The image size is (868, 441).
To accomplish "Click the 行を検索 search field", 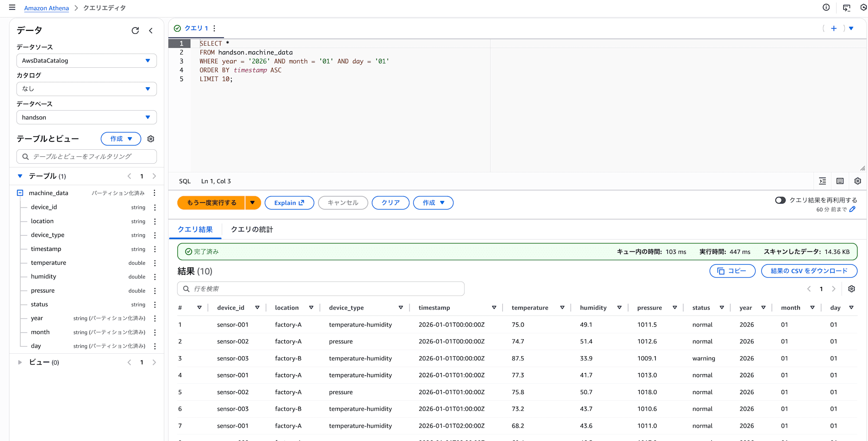I will point(321,289).
